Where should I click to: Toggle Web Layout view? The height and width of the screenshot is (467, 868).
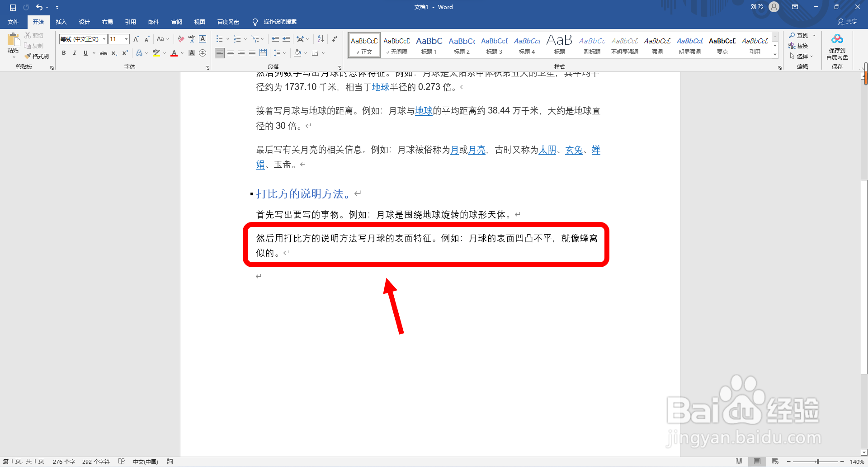pos(774,462)
